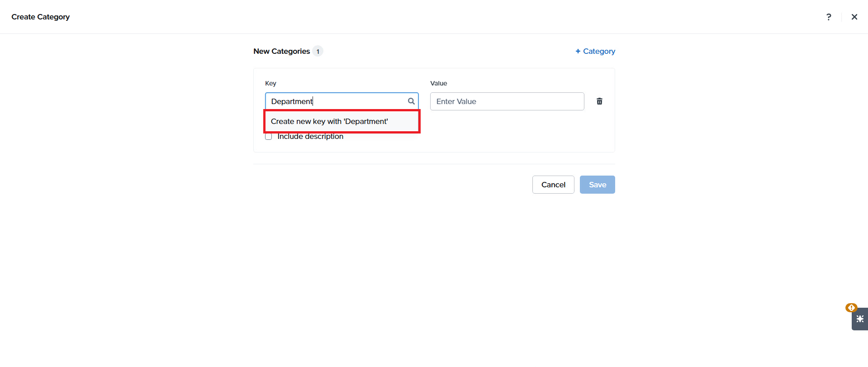Open the asterisk floating widget
The image size is (868, 367).
click(x=860, y=319)
